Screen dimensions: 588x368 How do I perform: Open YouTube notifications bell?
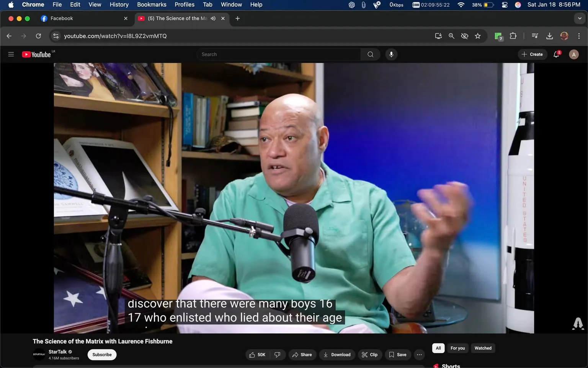[556, 54]
